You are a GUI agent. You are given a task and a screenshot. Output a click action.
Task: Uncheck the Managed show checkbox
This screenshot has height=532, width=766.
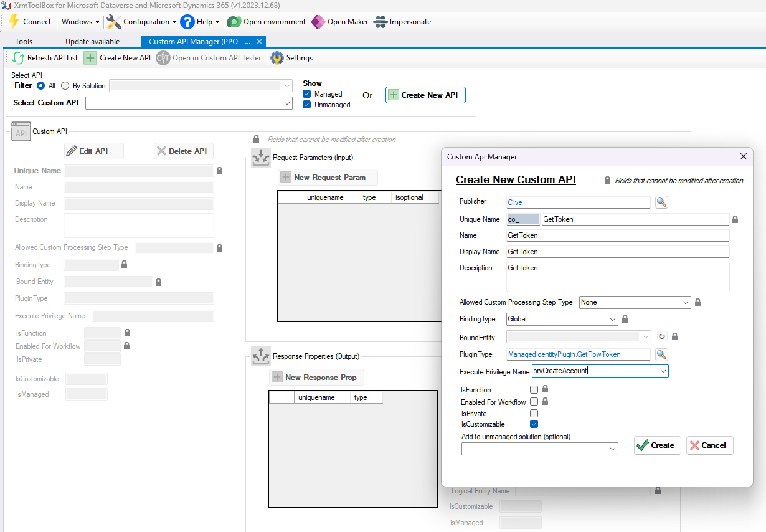click(306, 94)
